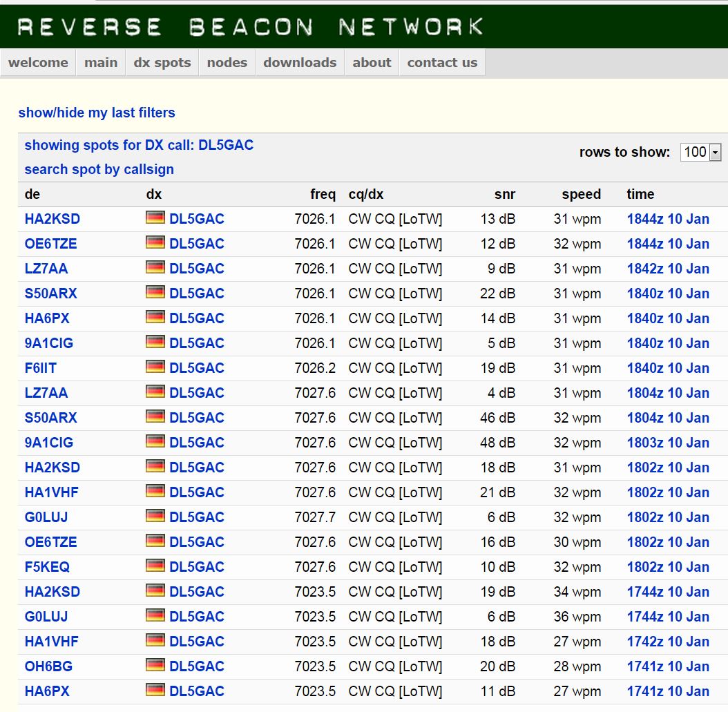
Task: Click German flag in 9A1CIG 1840z row
Action: point(155,342)
